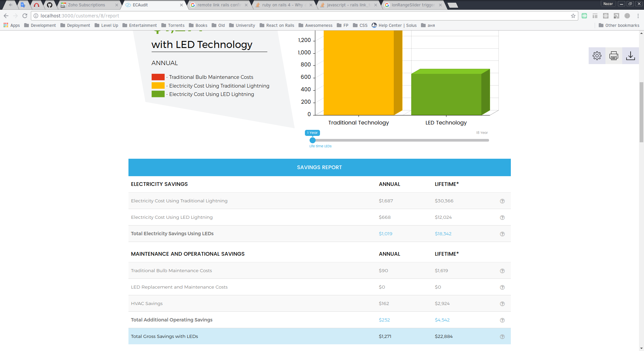Open Help Center | Solus bookmark
Image resolution: width=644 pixels, height=351 pixels.
(x=394, y=26)
